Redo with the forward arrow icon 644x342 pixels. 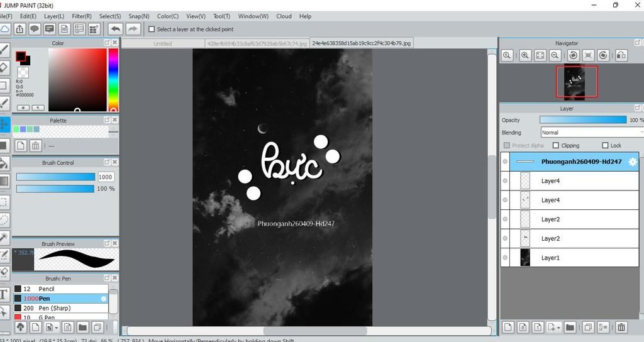pyautogui.click(x=133, y=29)
